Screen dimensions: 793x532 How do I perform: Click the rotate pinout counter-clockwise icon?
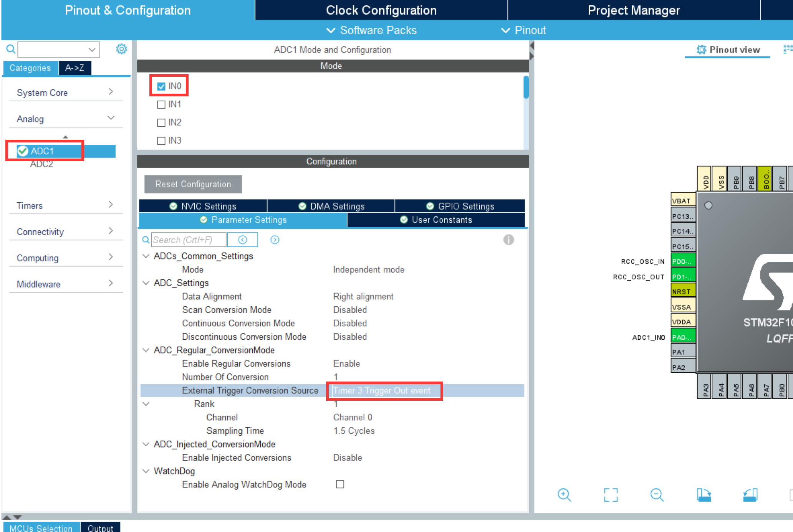(750, 495)
